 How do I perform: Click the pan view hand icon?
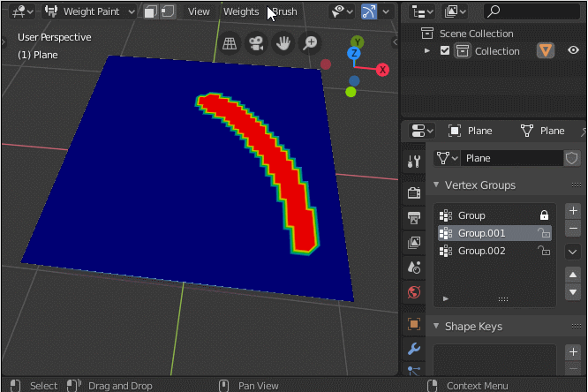click(x=283, y=43)
